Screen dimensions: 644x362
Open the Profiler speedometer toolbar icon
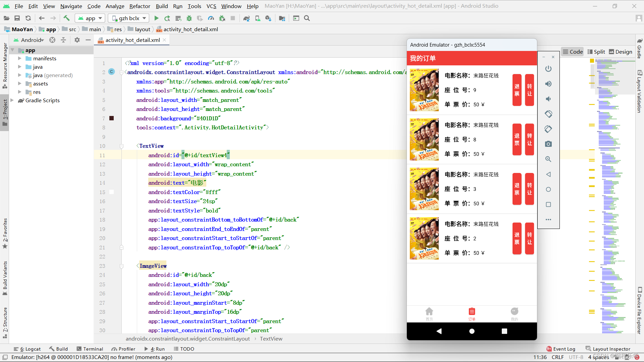click(x=211, y=18)
